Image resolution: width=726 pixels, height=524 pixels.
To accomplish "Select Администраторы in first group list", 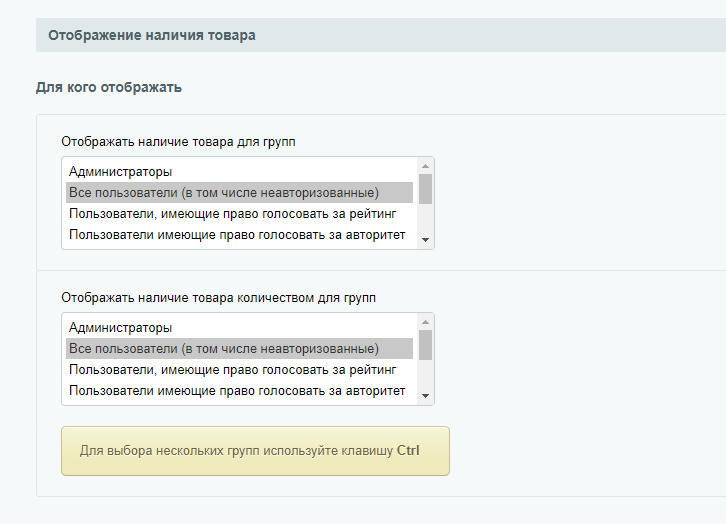I will point(239,172).
